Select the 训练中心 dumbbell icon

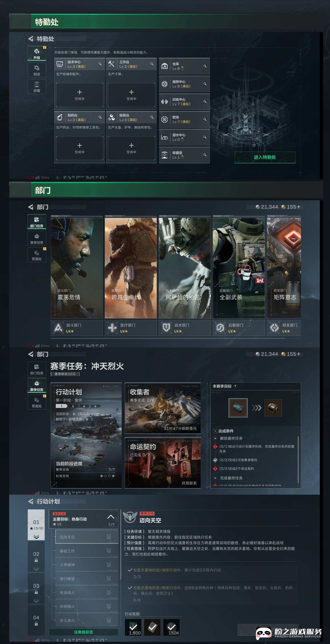point(165,102)
